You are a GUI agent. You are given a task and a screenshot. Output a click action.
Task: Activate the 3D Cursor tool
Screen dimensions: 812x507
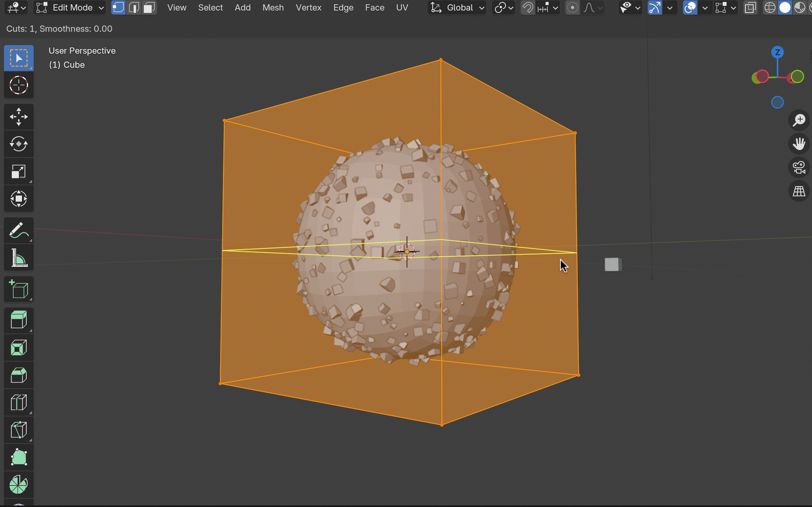[18, 85]
